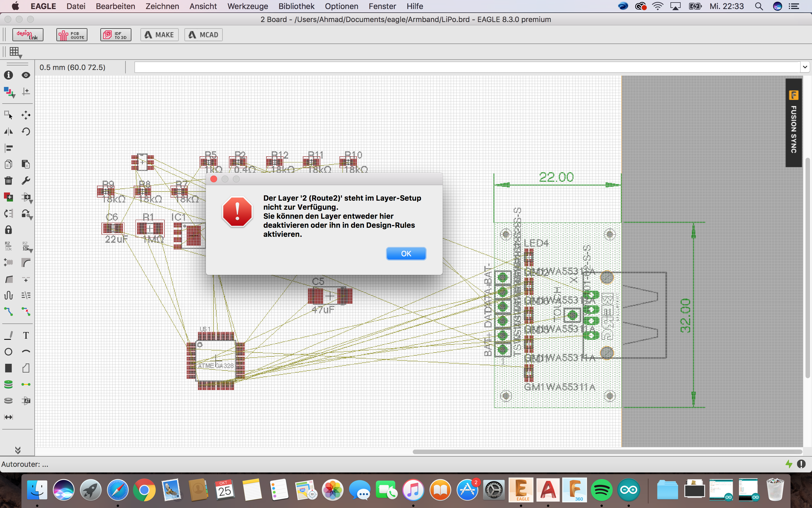Click the status bar stop icon
This screenshot has width=812, height=508.
point(801,464)
